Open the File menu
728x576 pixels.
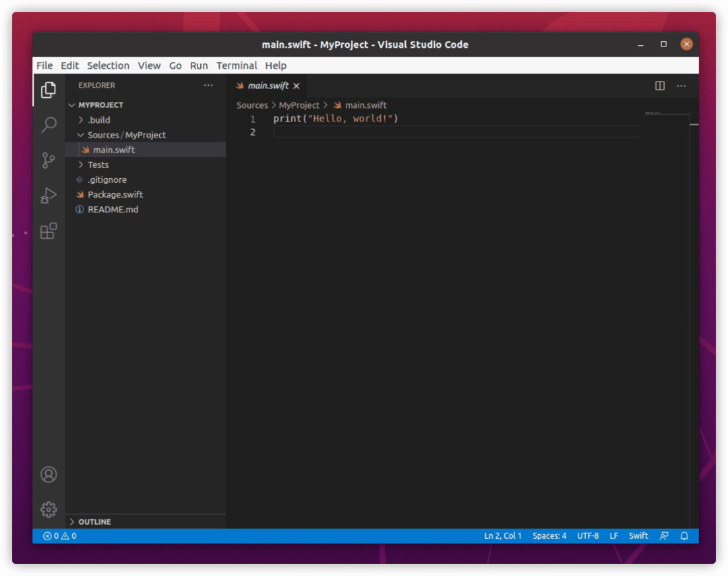[x=44, y=65]
